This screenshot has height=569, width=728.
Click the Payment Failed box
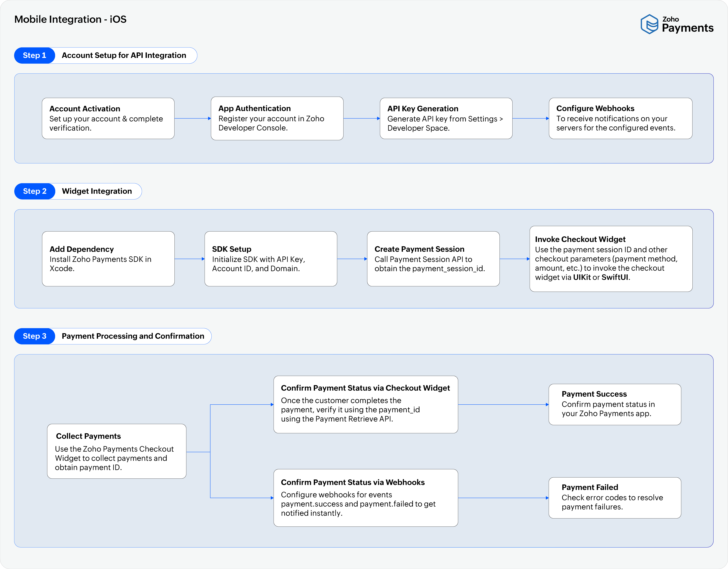pyautogui.click(x=615, y=498)
